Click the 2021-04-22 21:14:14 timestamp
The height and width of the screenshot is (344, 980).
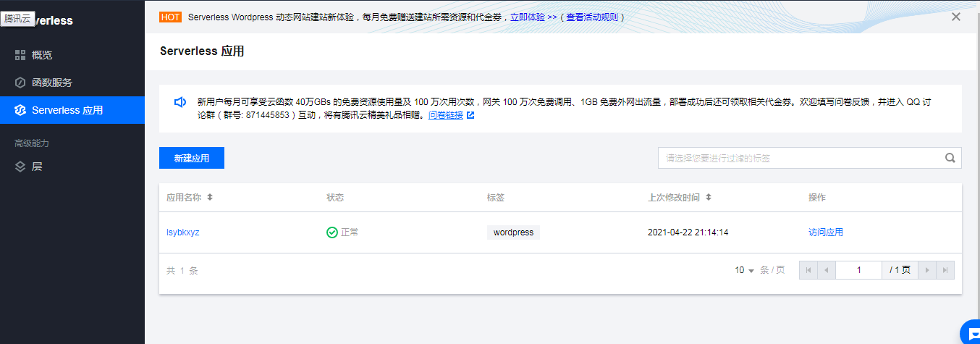click(688, 232)
